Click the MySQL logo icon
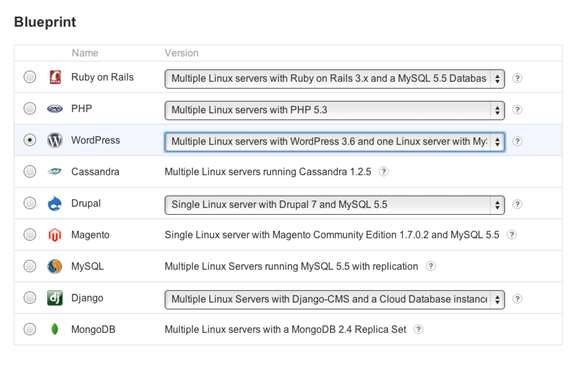 point(55,266)
